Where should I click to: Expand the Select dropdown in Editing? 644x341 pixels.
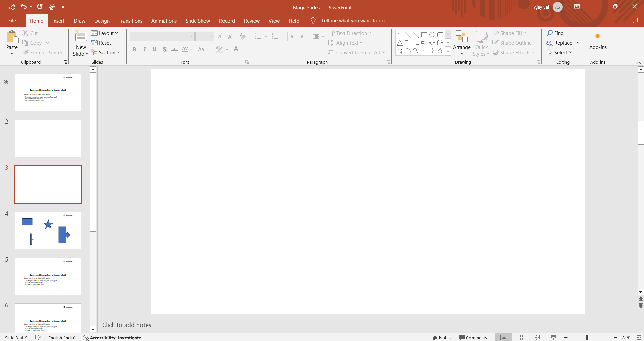[x=560, y=53]
